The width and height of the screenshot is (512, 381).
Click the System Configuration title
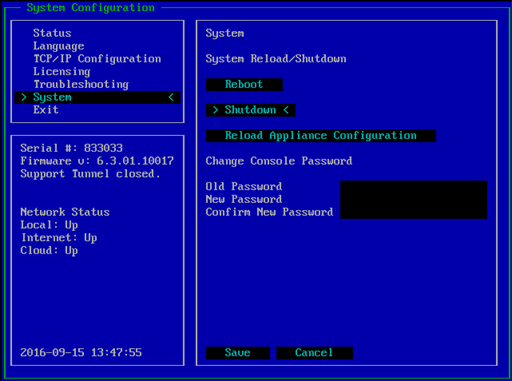point(91,8)
